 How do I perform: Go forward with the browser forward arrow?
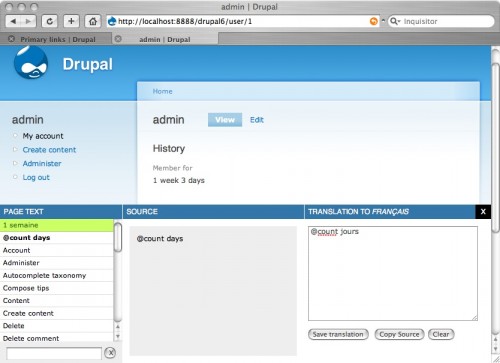[28, 21]
